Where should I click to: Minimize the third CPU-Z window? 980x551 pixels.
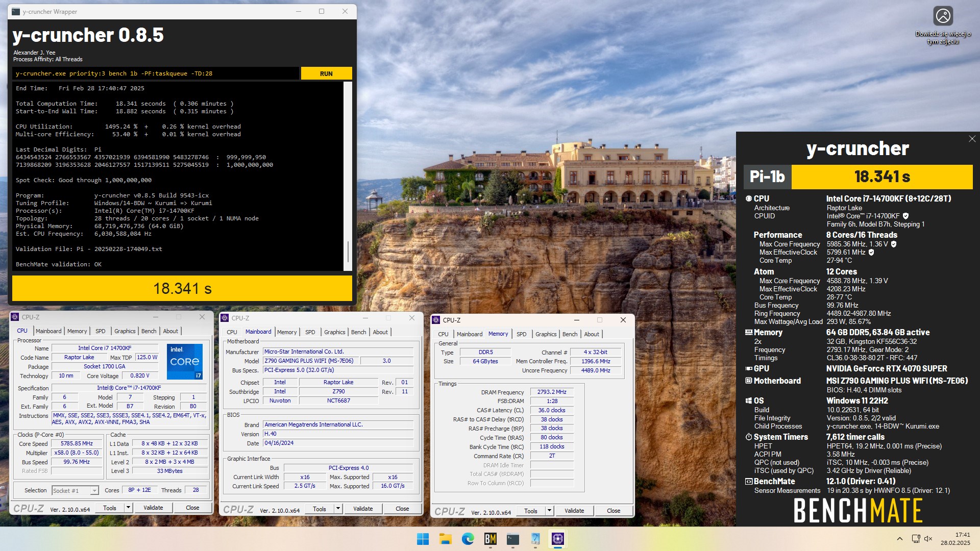click(x=576, y=320)
